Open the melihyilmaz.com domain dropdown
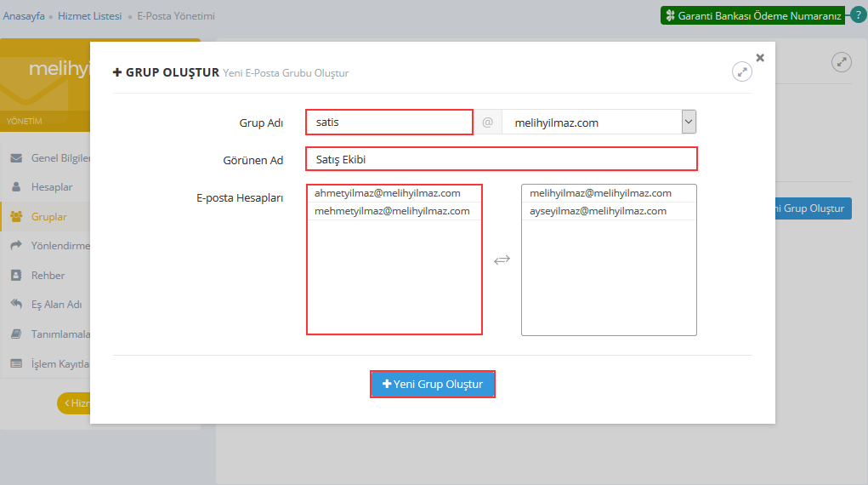 coord(689,122)
